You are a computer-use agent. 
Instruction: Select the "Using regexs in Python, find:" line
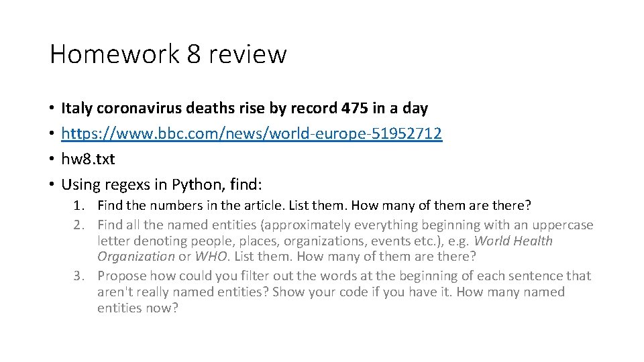pyautogui.click(x=162, y=185)
